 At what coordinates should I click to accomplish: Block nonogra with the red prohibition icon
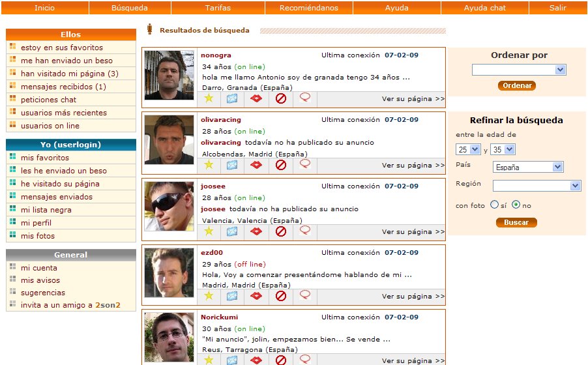click(281, 98)
